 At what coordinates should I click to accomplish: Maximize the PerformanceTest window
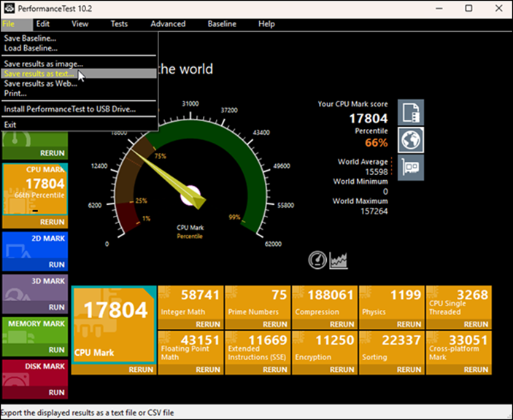tap(468, 8)
